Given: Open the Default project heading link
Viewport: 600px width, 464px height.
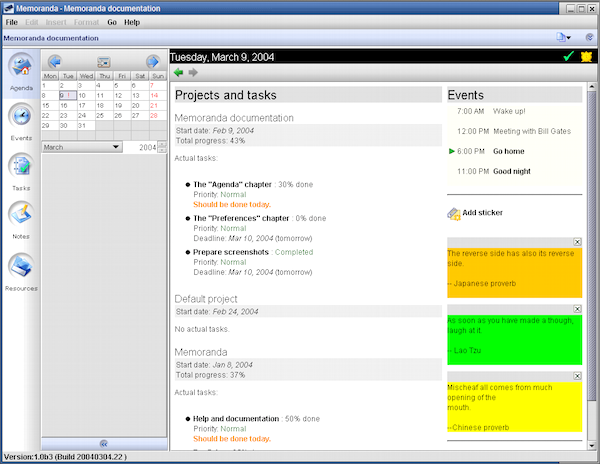Looking at the screenshot, I should [206, 299].
